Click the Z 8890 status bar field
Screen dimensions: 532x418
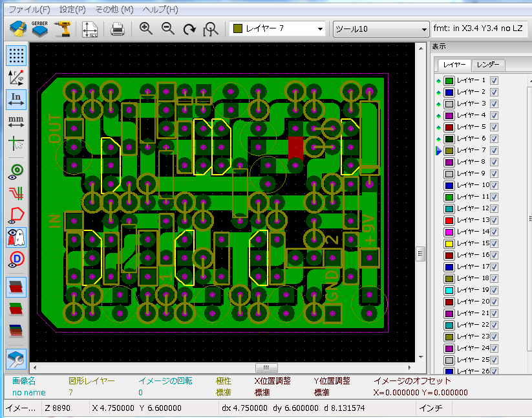click(x=65, y=408)
